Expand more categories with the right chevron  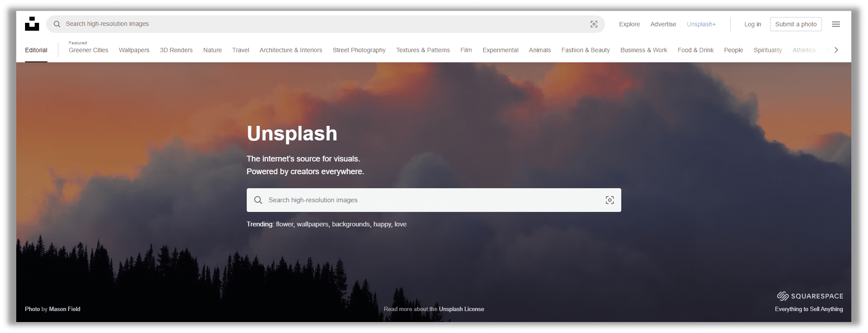(x=836, y=50)
